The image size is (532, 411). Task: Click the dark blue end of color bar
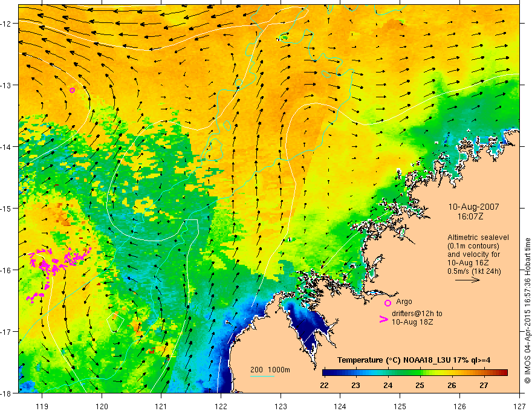[x=326, y=373]
